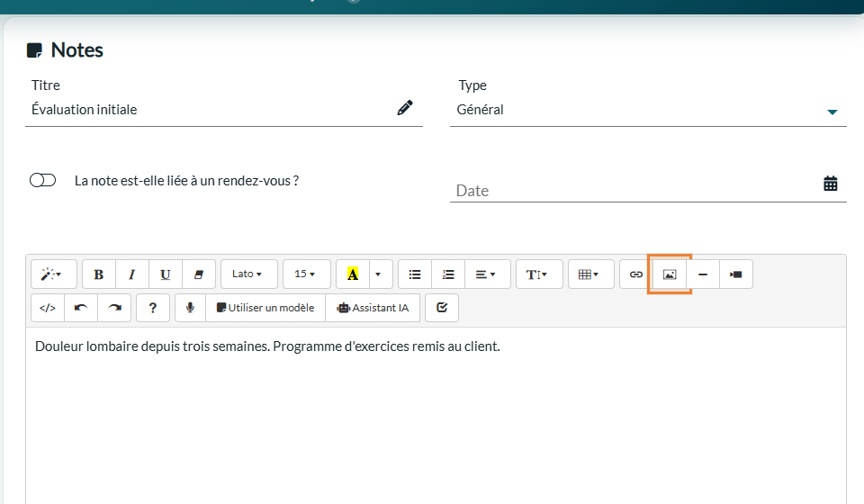Open the editor help question mark
The width and height of the screenshot is (864, 504).
click(153, 308)
